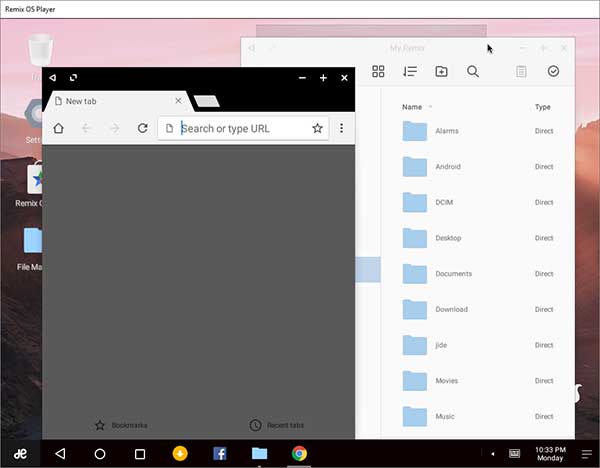The height and width of the screenshot is (468, 600).
Task: Click the Search or type URL field
Action: point(243,128)
